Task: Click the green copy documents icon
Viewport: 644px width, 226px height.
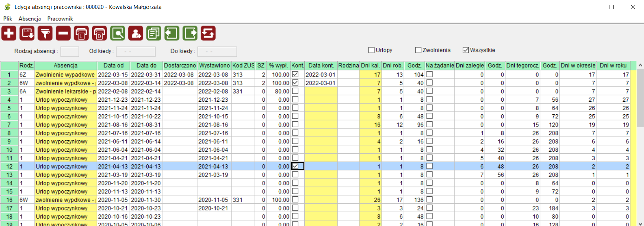Action: pyautogui.click(x=153, y=33)
